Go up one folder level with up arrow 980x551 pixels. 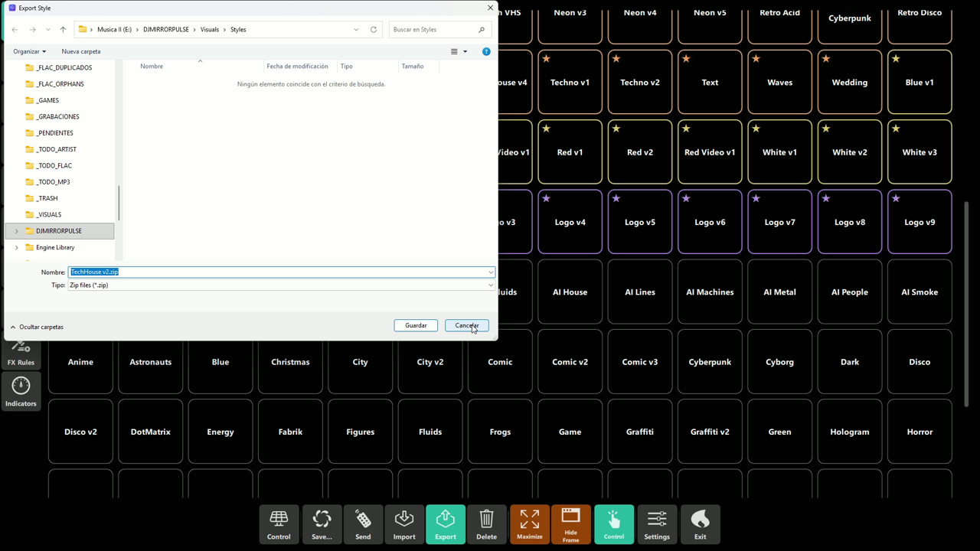(63, 29)
